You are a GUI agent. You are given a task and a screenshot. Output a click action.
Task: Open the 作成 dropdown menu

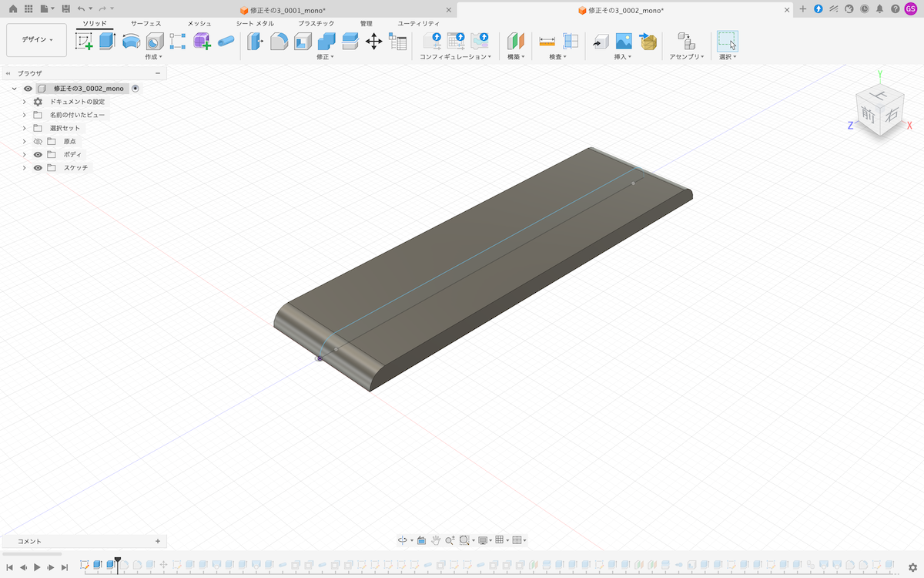[x=153, y=57]
